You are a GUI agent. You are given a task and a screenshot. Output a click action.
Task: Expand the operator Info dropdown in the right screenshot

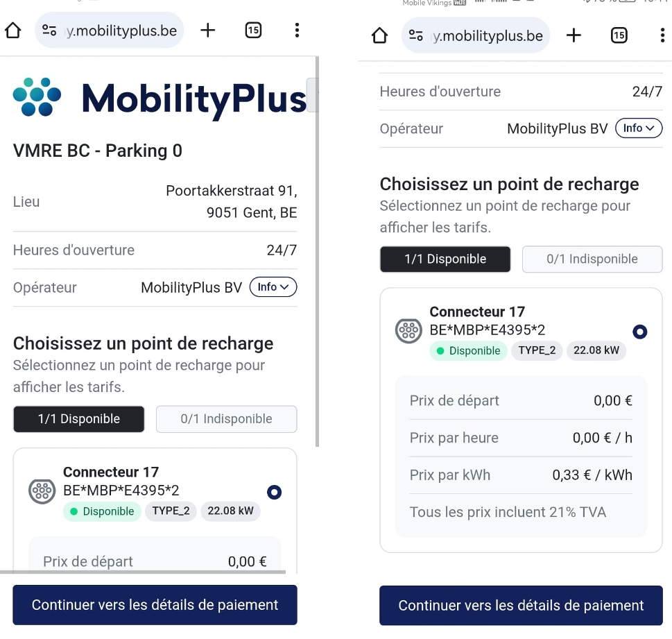click(639, 128)
